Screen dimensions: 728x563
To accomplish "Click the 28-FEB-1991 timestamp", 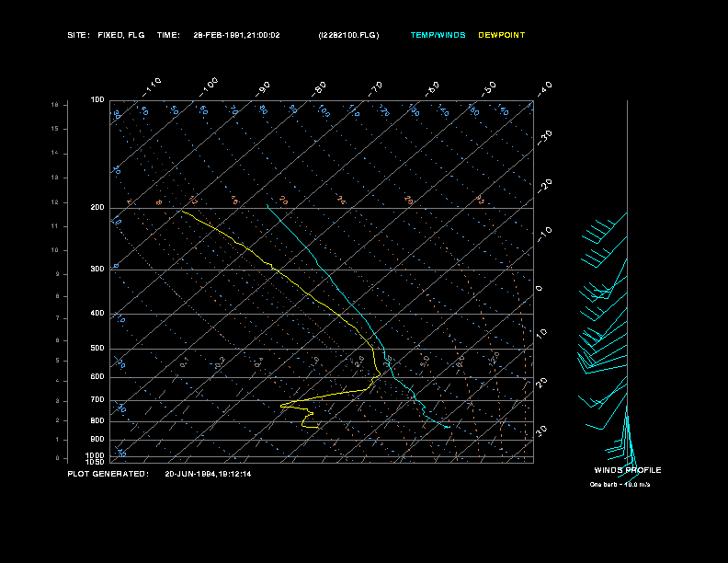I will click(x=236, y=35).
